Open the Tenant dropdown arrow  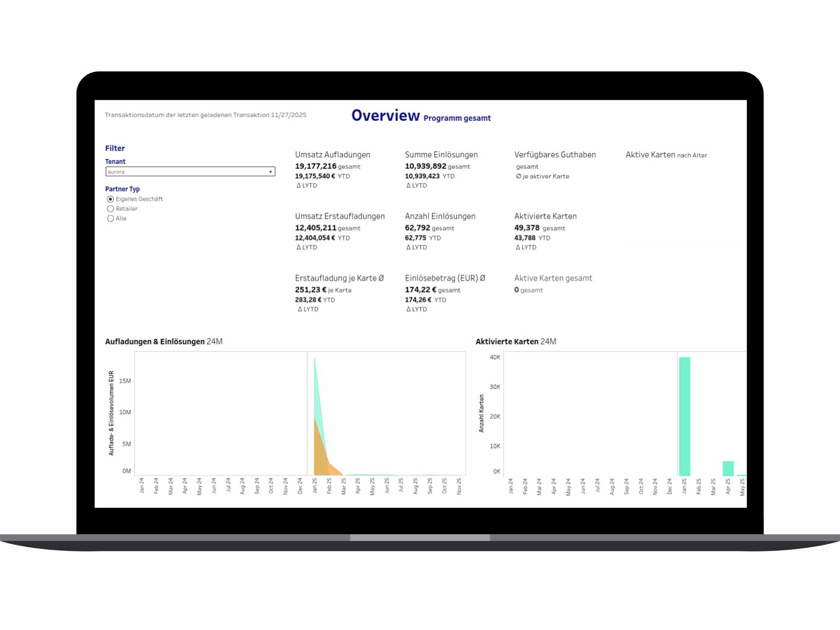coord(270,172)
